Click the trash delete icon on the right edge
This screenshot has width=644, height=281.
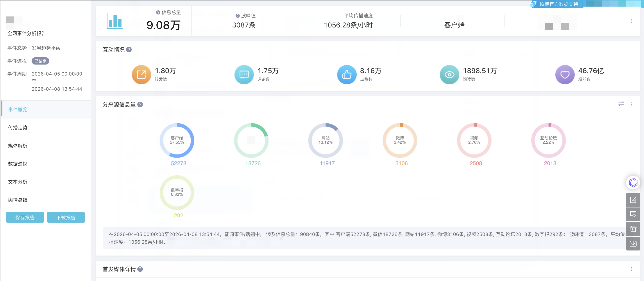(x=633, y=229)
